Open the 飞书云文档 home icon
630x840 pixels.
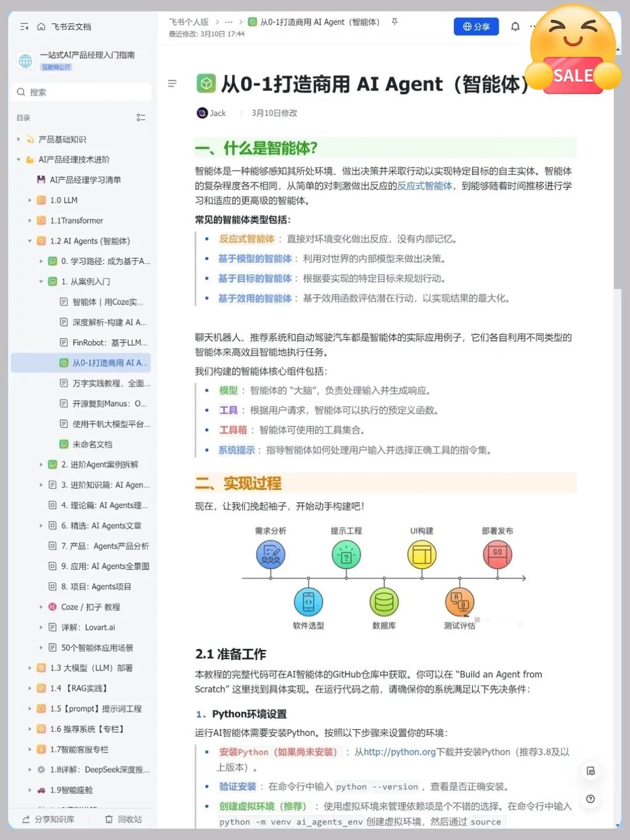pos(41,27)
